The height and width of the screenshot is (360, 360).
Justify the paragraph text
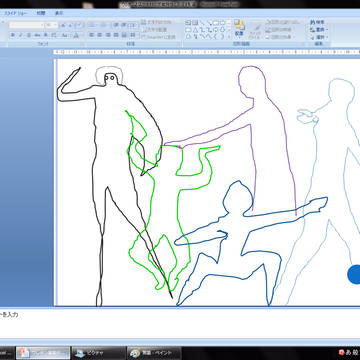coord(116,35)
